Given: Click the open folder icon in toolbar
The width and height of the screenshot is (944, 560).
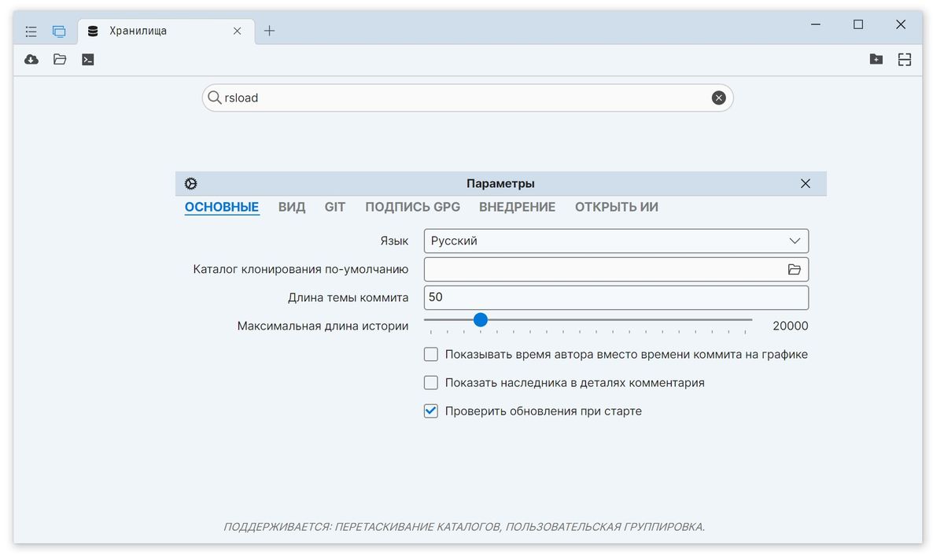Looking at the screenshot, I should [59, 59].
